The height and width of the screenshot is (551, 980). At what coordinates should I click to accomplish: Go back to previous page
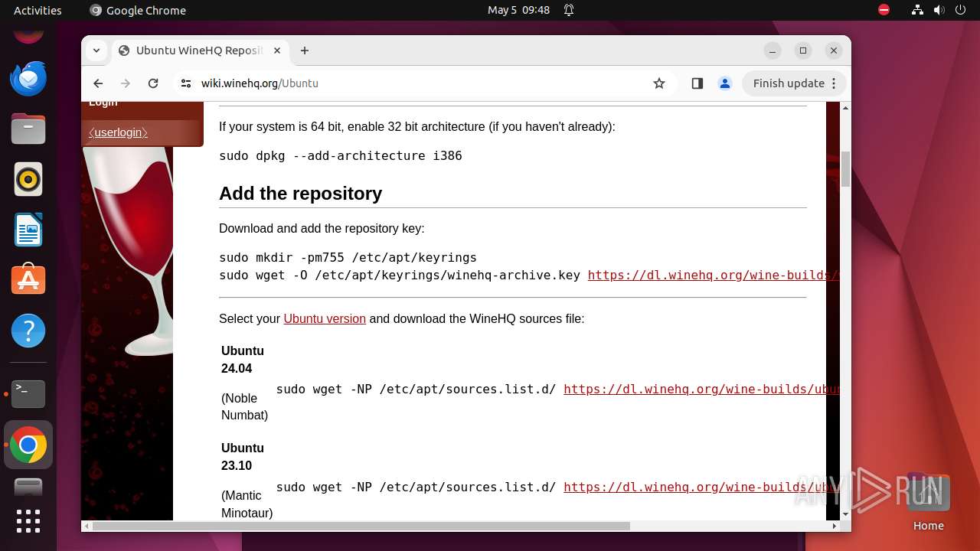(x=98, y=83)
